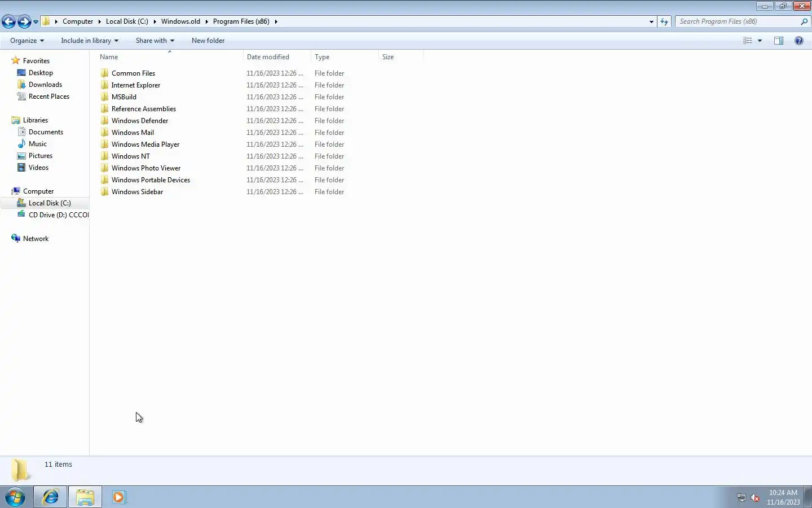Screen dimensions: 812x508
Task: Open the Music library icon
Action: pyautogui.click(x=21, y=144)
